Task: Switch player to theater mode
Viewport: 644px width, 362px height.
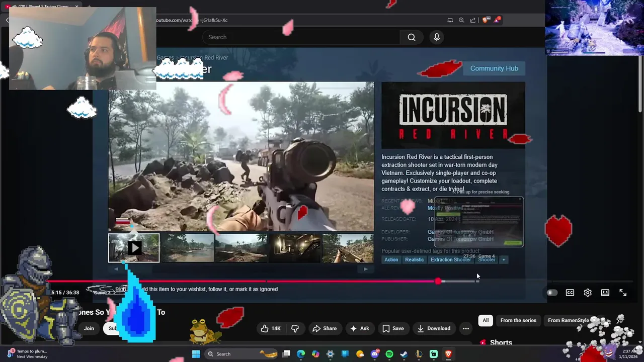Action: point(605,293)
